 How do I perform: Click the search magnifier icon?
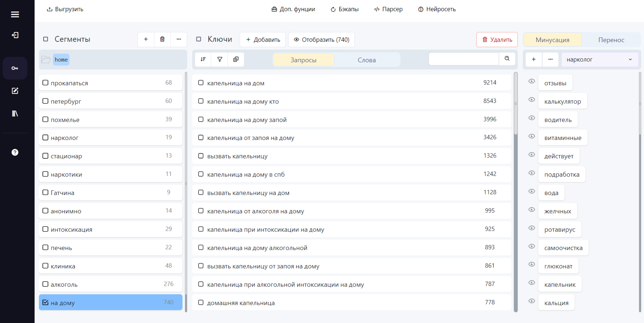click(x=507, y=59)
